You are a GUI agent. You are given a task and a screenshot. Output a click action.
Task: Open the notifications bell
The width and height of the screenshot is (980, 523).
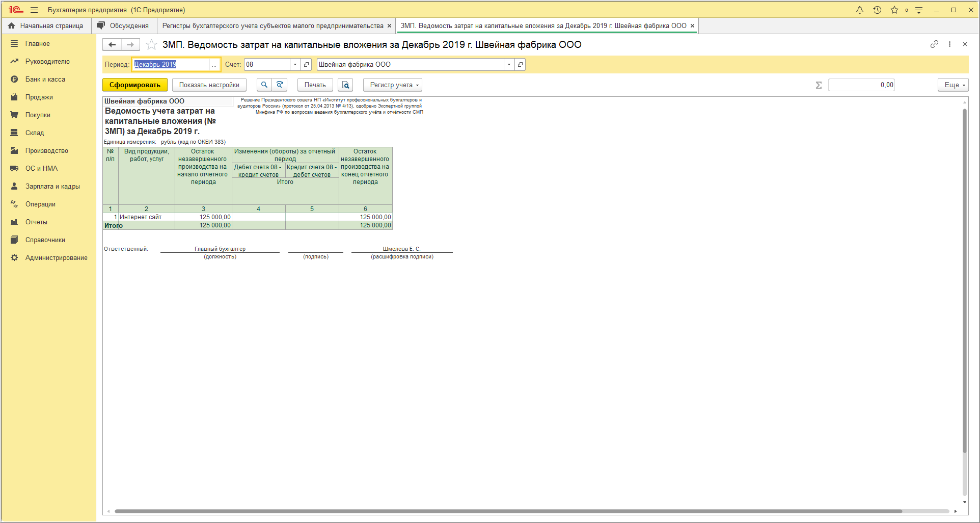[x=860, y=10]
